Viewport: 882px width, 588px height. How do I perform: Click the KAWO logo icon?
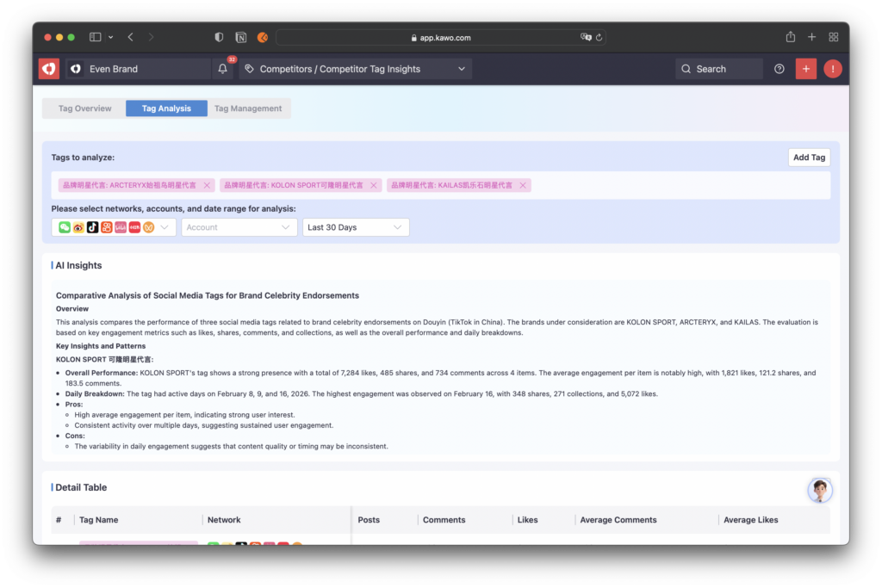click(49, 69)
